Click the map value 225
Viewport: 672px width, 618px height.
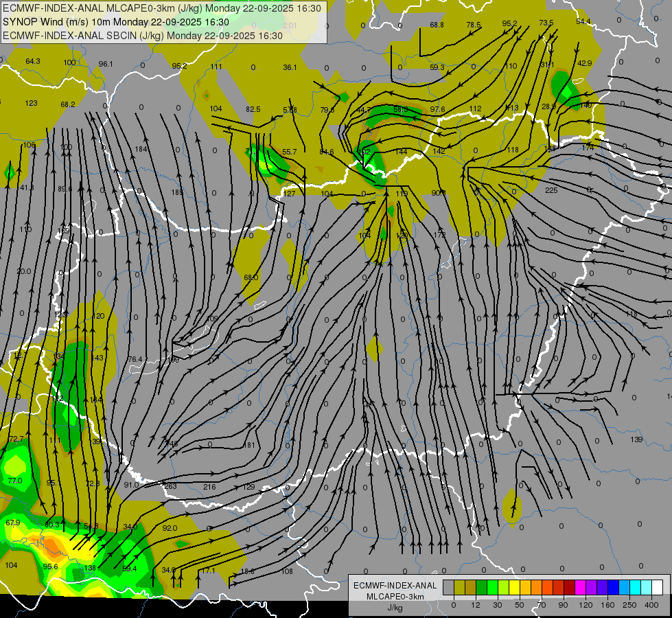(551, 190)
